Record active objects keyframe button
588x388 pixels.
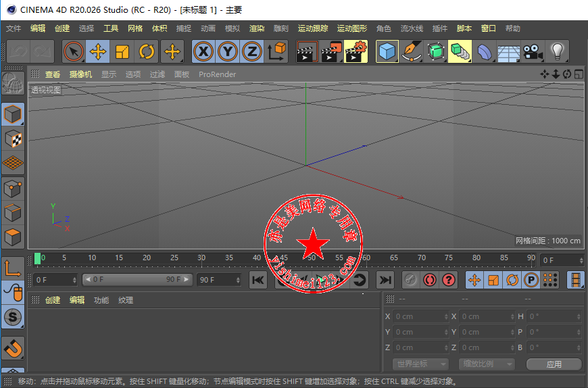[411, 280]
